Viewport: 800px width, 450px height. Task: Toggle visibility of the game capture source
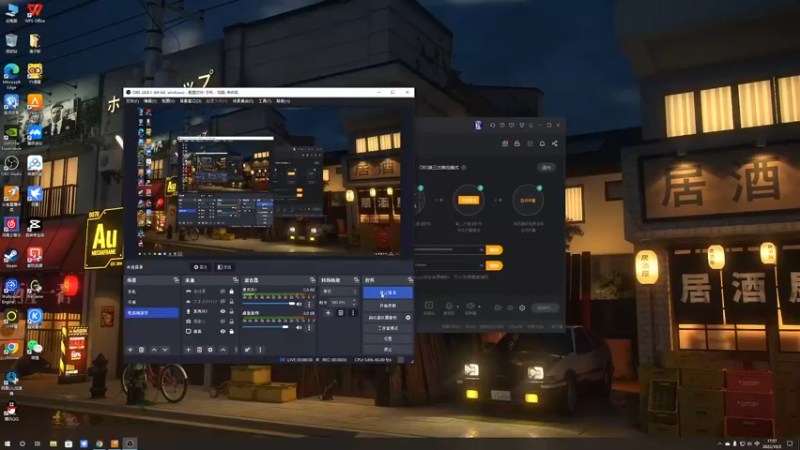pos(222,291)
